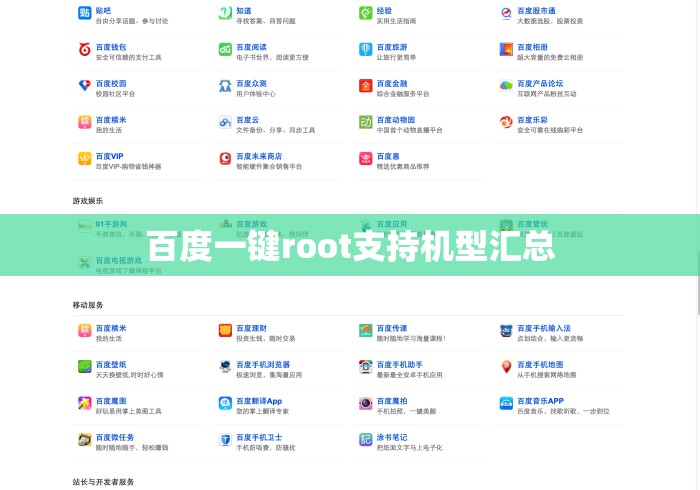700x490 pixels.
Task: Click the 百度云 cloud icon
Action: click(225, 122)
